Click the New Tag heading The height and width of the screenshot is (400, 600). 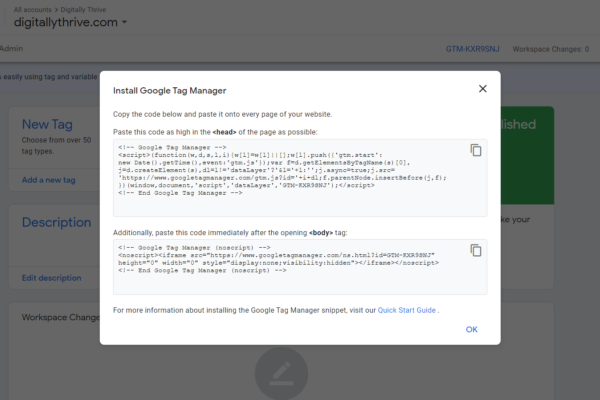(47, 124)
